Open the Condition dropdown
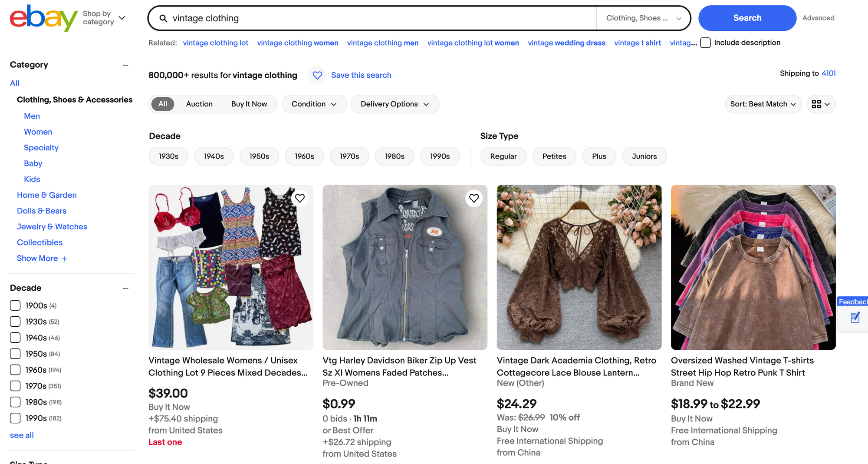 [314, 104]
